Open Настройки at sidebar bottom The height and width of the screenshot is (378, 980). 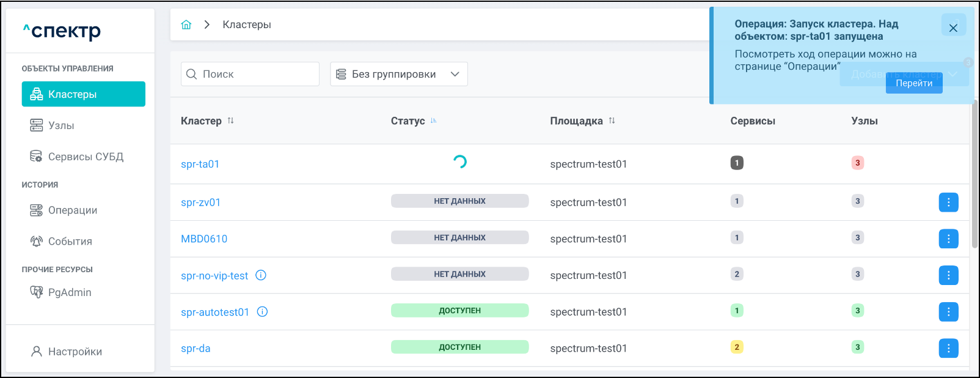75,352
